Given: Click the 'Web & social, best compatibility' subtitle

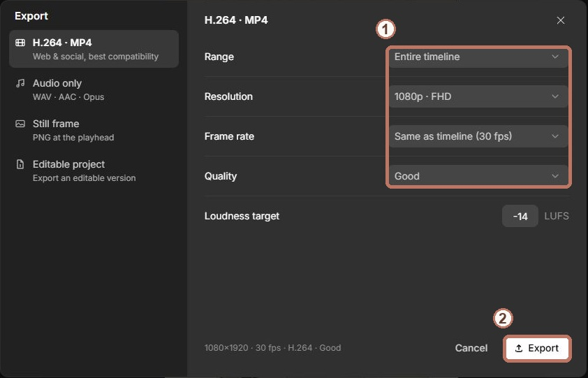Looking at the screenshot, I should [96, 57].
